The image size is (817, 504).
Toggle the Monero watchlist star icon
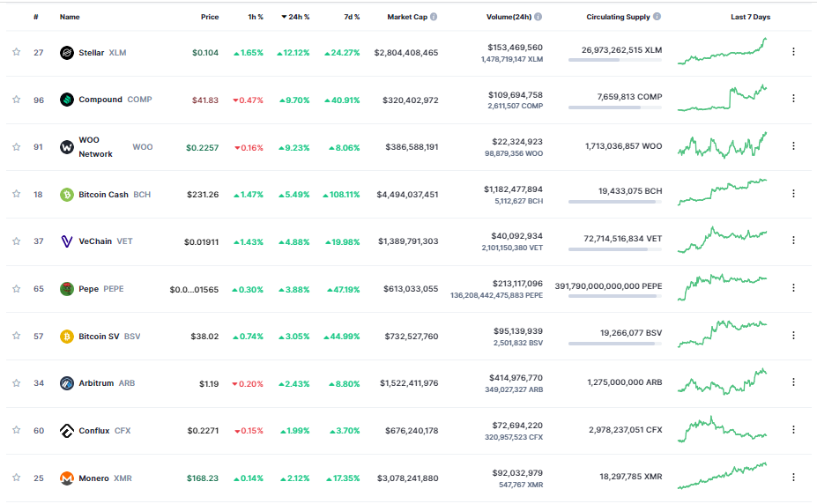[x=17, y=478]
